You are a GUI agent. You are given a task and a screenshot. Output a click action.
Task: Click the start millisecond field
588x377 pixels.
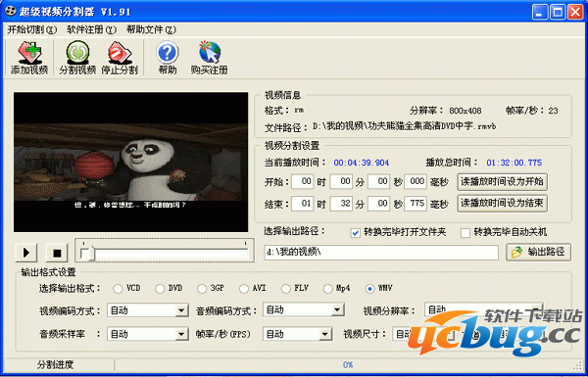416,182
